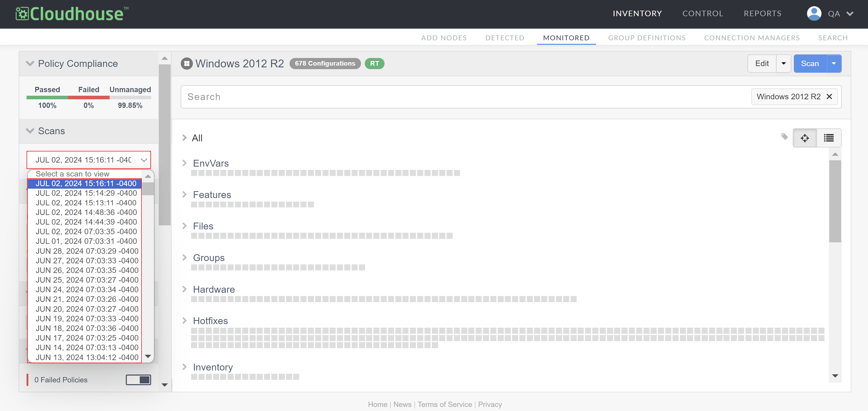Viewport: 868px width, 411px height.
Task: Open the Privacy footer link
Action: coord(490,404)
